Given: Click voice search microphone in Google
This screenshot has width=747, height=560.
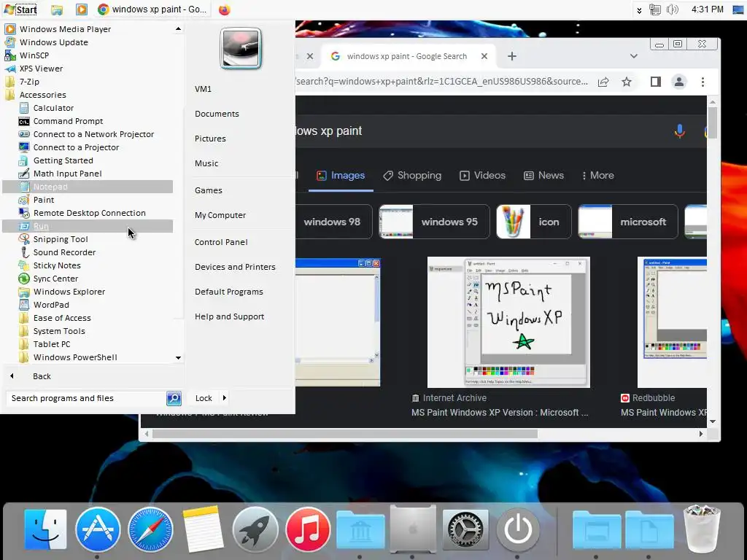Looking at the screenshot, I should point(680,131).
